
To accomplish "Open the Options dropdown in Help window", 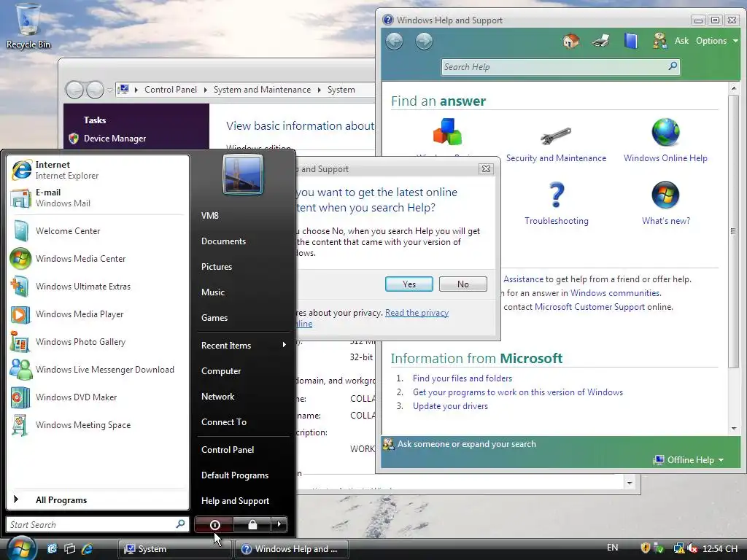I will point(716,41).
